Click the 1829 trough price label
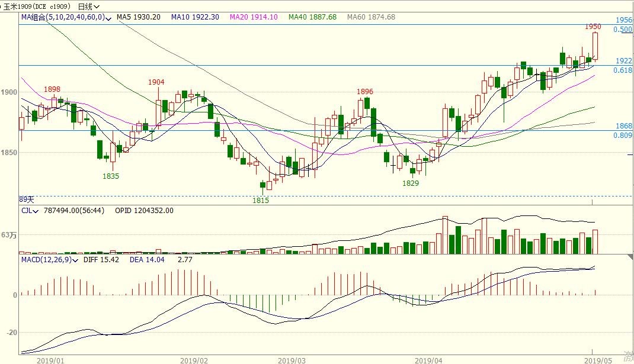This screenshot has height=364, width=634. [411, 183]
